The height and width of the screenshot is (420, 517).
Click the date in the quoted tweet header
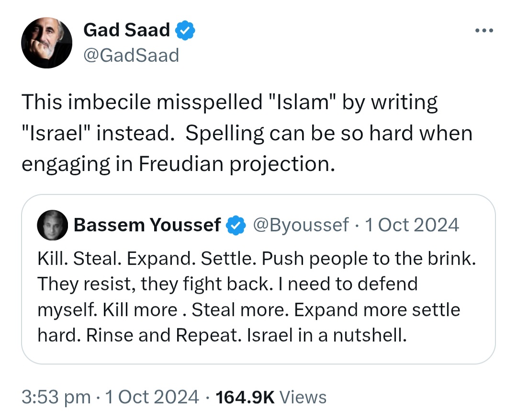[412, 225]
